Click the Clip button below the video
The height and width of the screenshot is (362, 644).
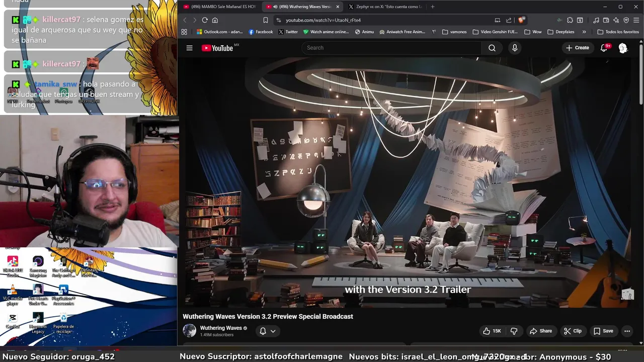click(x=573, y=331)
